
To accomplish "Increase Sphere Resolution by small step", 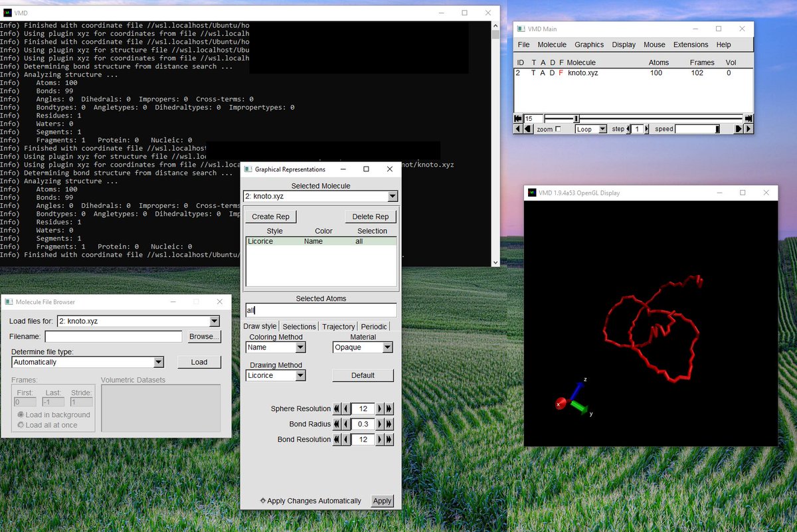I will click(x=381, y=409).
